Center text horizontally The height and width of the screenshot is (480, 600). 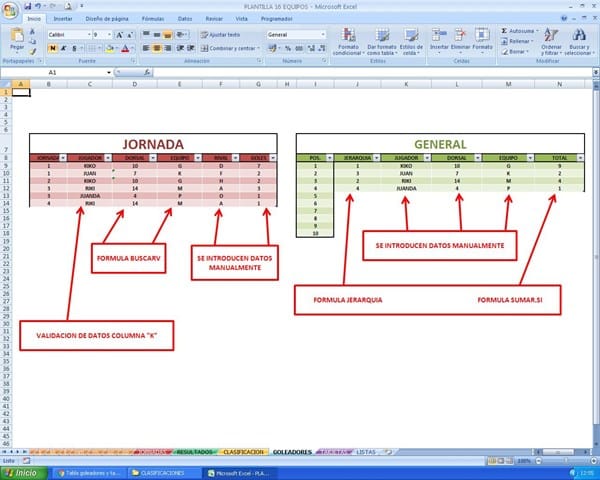click(157, 48)
